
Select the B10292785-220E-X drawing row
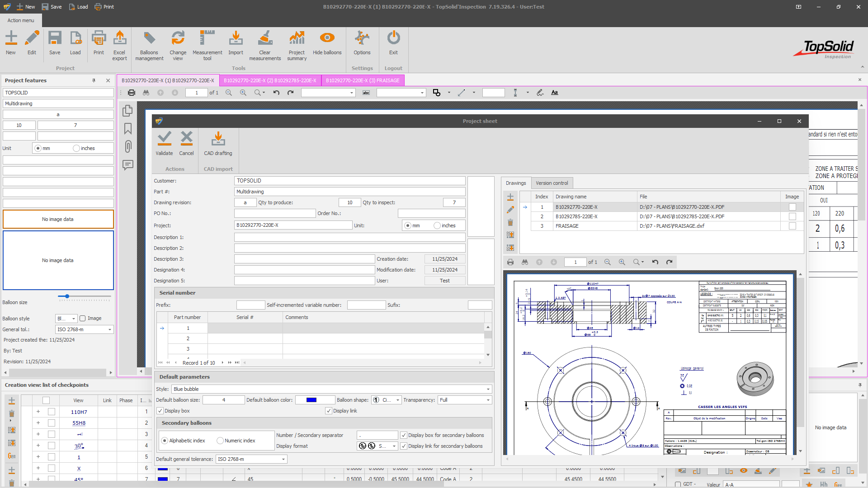(x=662, y=216)
